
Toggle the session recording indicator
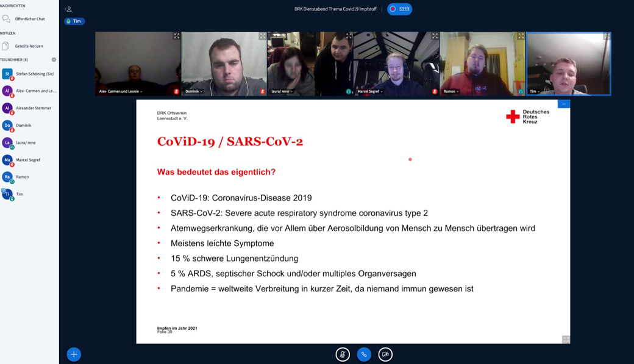click(399, 9)
